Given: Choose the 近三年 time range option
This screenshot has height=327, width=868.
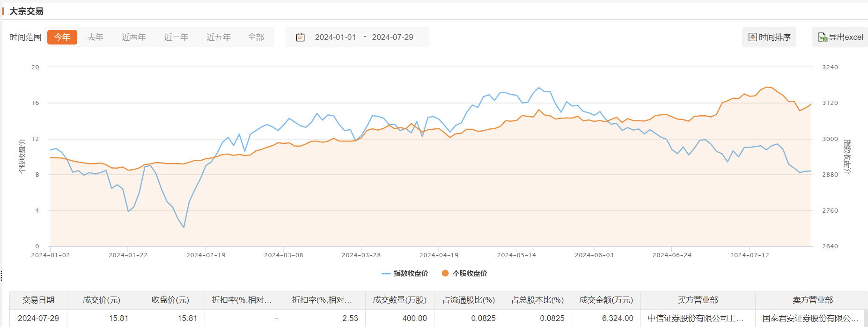Looking at the screenshot, I should (176, 37).
